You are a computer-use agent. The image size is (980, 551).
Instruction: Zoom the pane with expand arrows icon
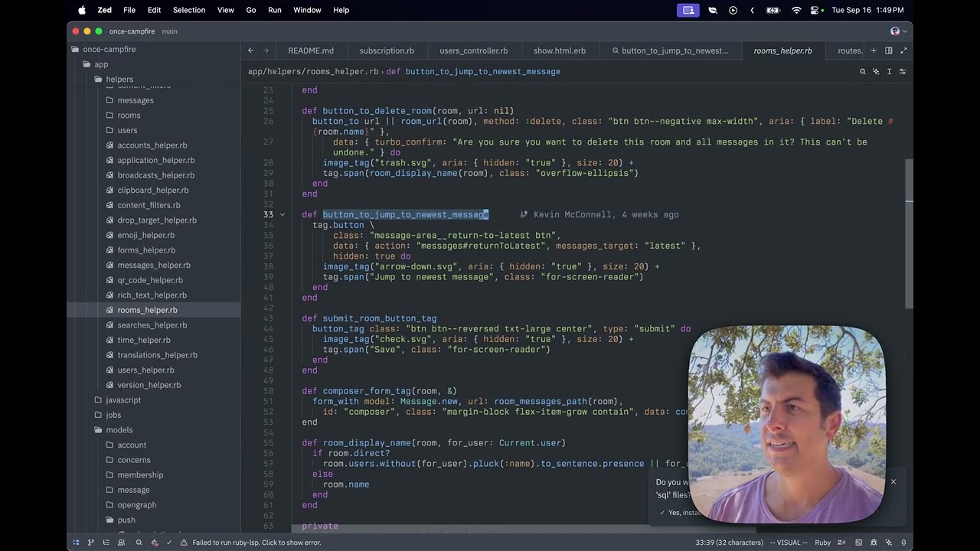pyautogui.click(x=903, y=51)
